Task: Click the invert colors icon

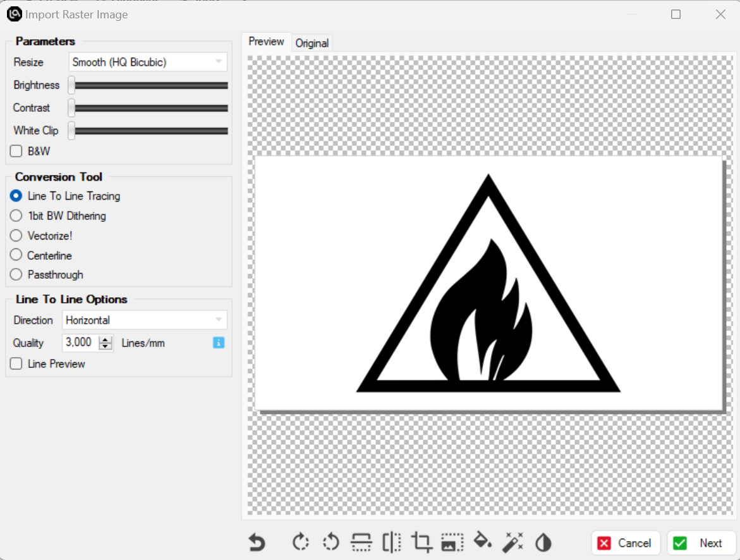Action: tap(543, 542)
